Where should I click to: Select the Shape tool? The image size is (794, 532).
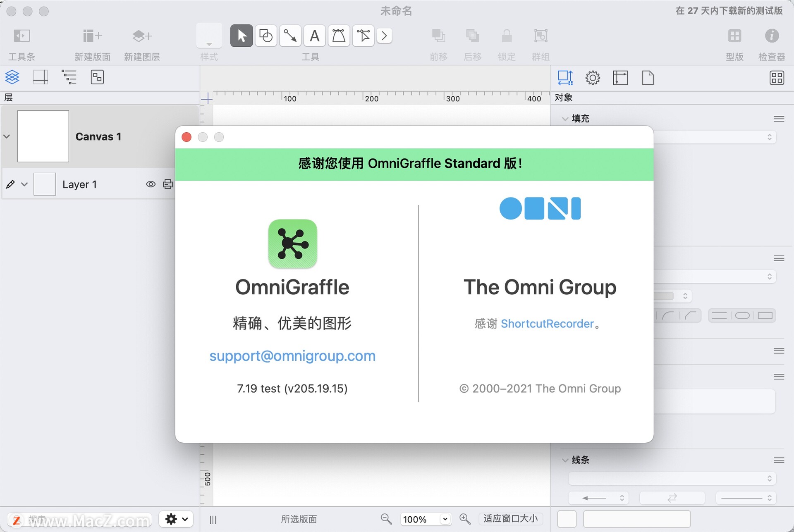click(266, 36)
